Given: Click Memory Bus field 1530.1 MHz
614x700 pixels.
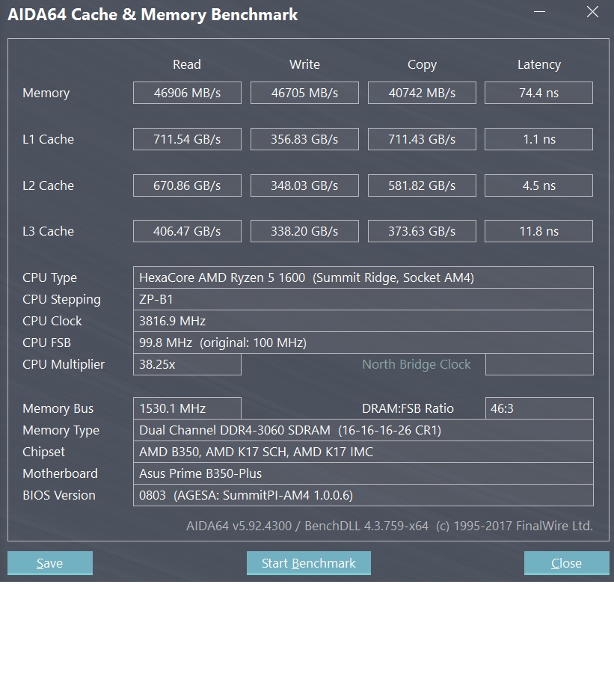Looking at the screenshot, I should click(x=187, y=408).
